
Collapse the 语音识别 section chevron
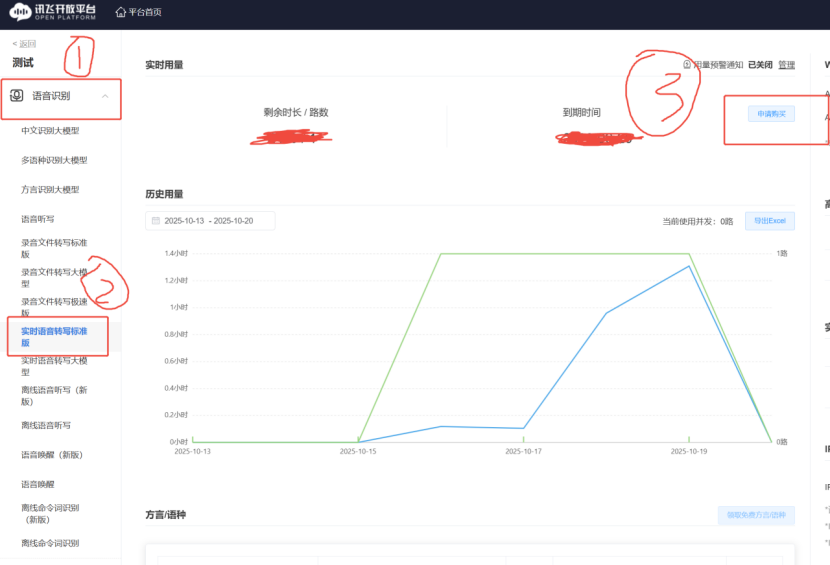[x=106, y=96]
